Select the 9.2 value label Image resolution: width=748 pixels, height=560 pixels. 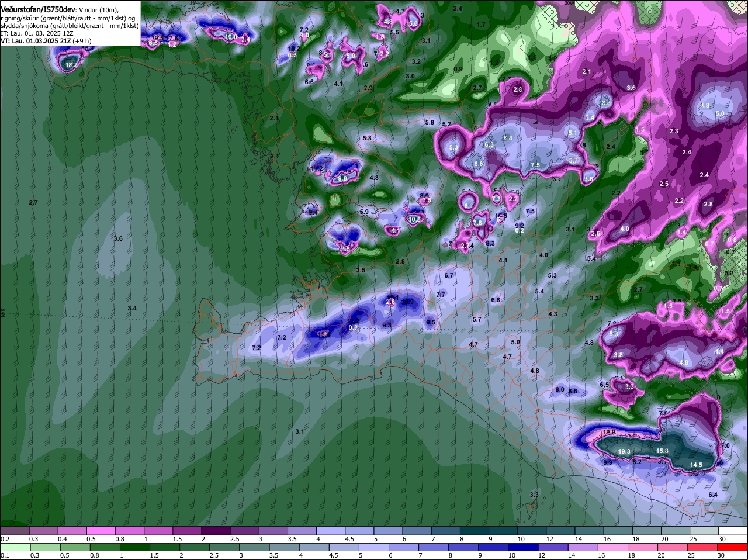(x=520, y=225)
